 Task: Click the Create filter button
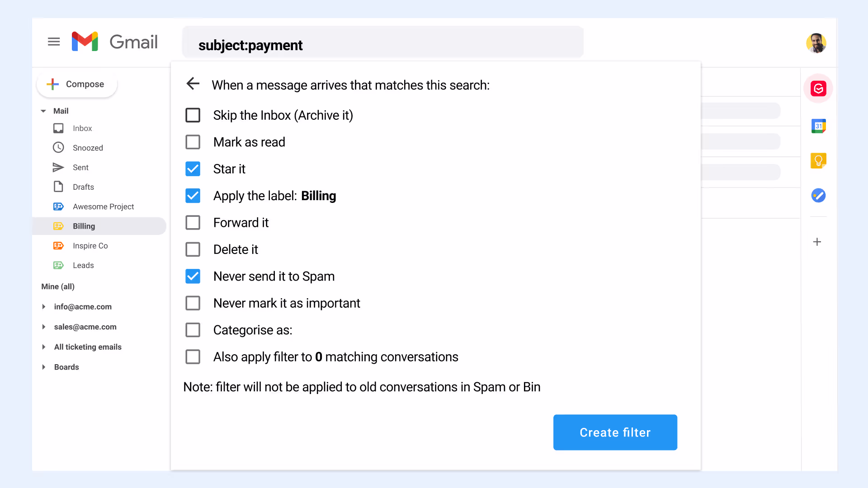pos(615,432)
